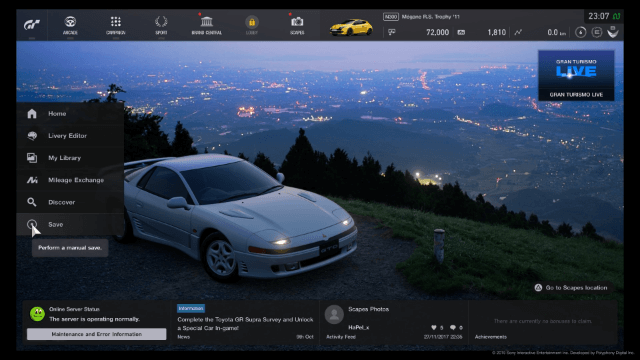
Task: Click the Scapes Photos user avatar
Action: 334,315
